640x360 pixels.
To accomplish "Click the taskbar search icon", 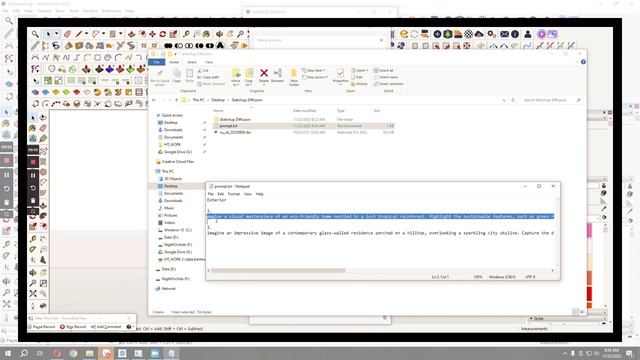I will 24,353.
